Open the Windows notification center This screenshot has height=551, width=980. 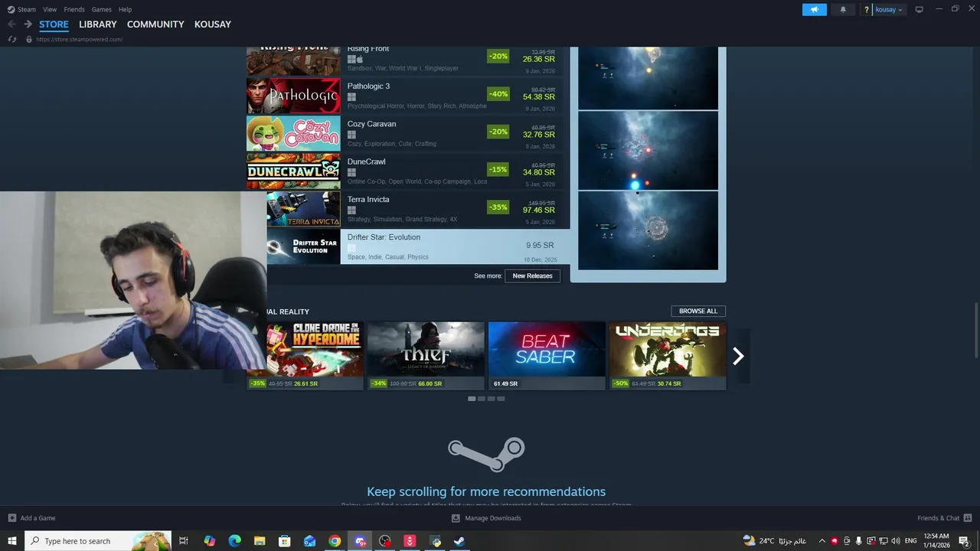tap(964, 541)
